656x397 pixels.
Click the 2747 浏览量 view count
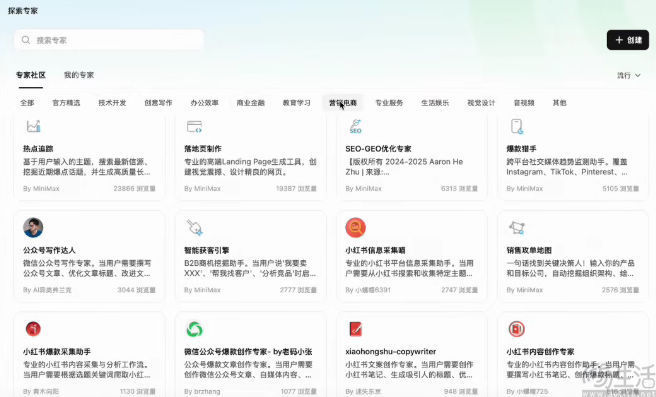459,290
